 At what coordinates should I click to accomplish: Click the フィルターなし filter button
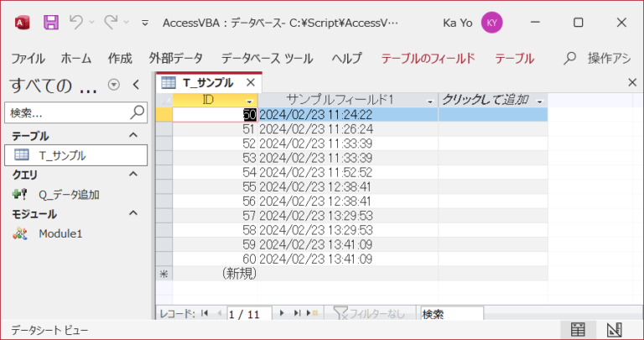pos(370,314)
